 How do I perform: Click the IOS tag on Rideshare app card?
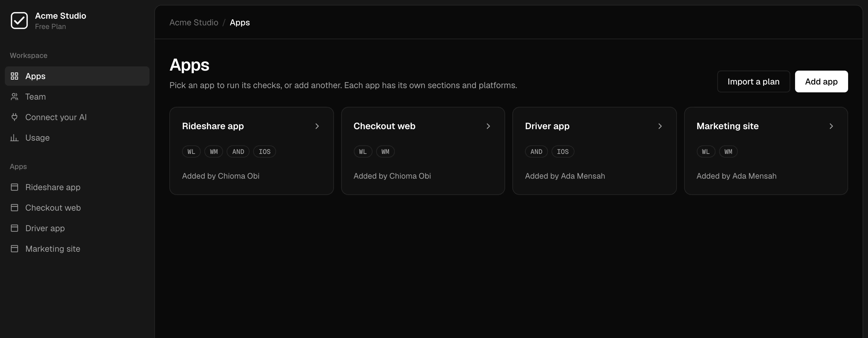265,152
